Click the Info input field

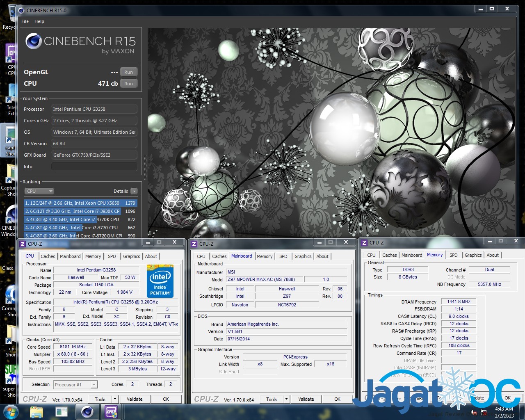click(94, 167)
